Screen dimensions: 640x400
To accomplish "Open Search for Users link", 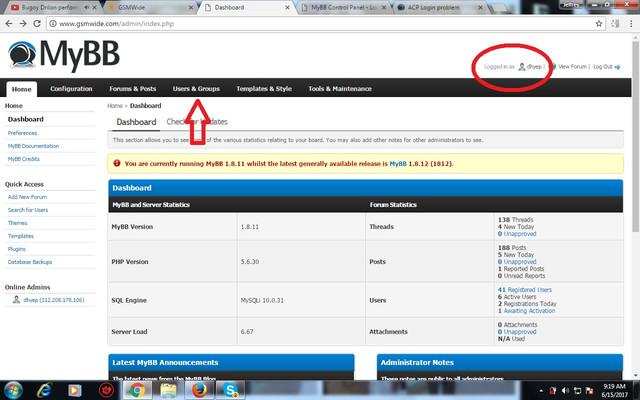I will (28, 210).
